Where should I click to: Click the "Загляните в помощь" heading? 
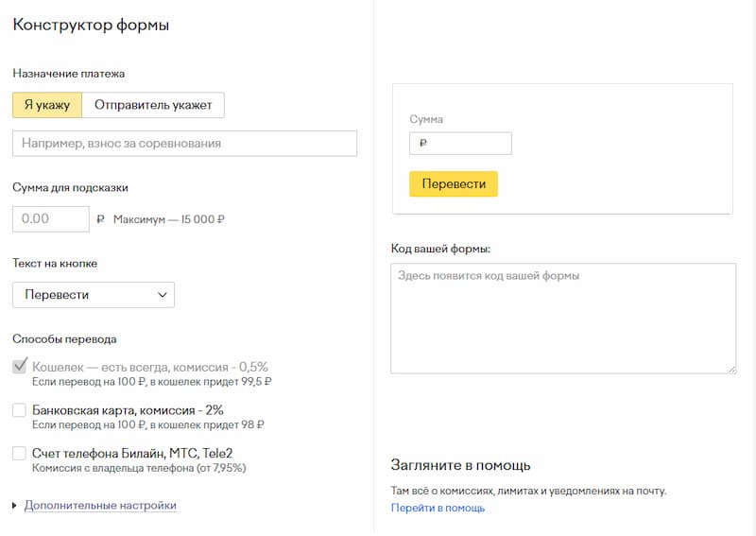point(460,465)
